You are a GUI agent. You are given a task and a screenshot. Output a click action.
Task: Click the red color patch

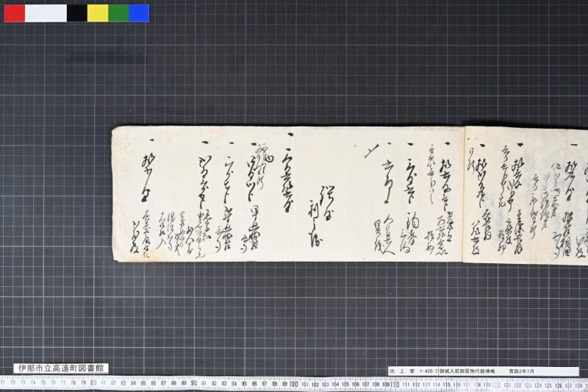15,13
